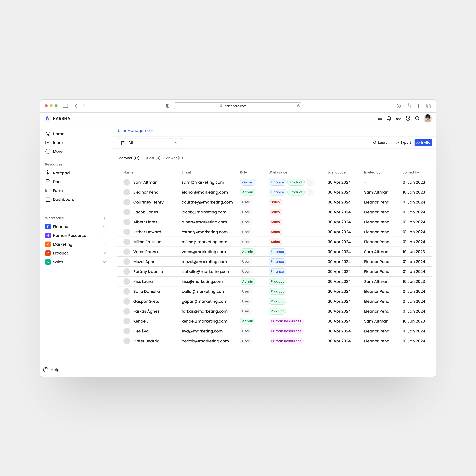Viewport: 476px width, 476px height.
Task: Select Courtney Henry's row circle
Action: [x=127, y=202]
